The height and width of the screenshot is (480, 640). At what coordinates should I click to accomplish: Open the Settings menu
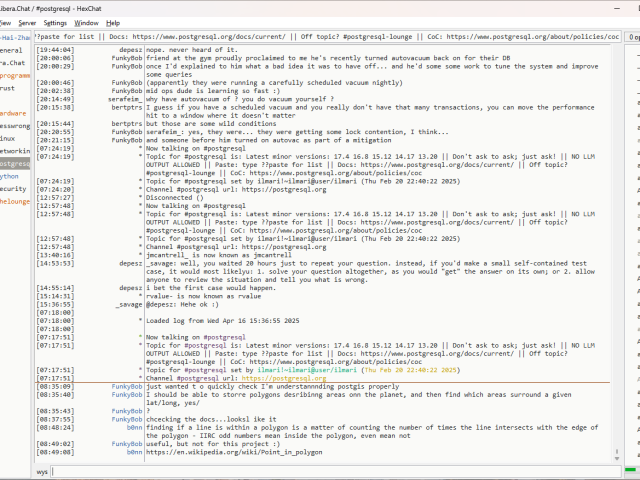click(56, 22)
